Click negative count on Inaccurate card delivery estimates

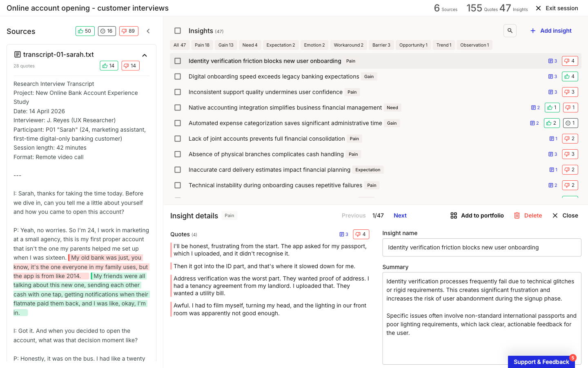[570, 170]
